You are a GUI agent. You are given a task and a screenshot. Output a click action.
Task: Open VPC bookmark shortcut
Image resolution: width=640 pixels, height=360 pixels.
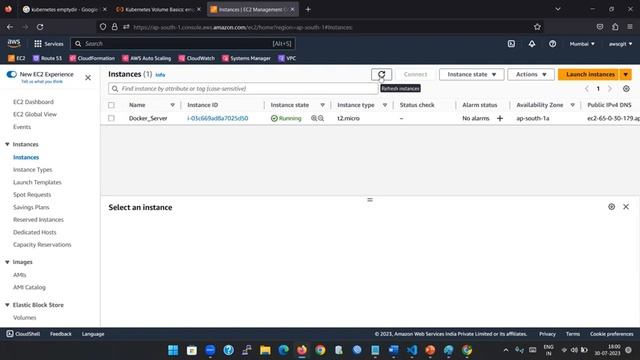click(x=287, y=58)
